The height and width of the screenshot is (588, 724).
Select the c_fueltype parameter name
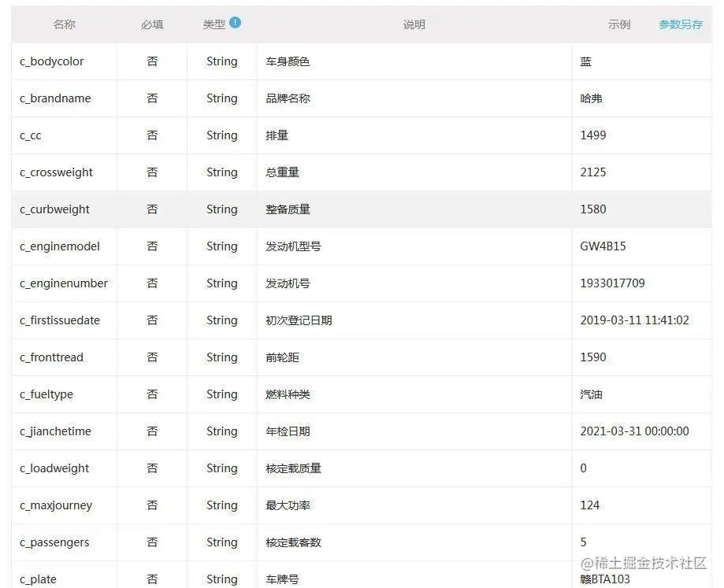point(46,394)
